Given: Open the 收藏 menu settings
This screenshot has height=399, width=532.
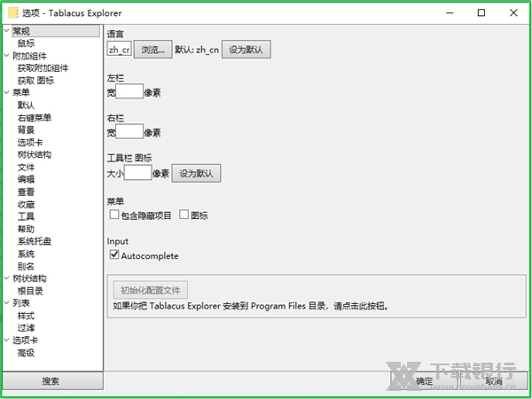Looking at the screenshot, I should [26, 205].
